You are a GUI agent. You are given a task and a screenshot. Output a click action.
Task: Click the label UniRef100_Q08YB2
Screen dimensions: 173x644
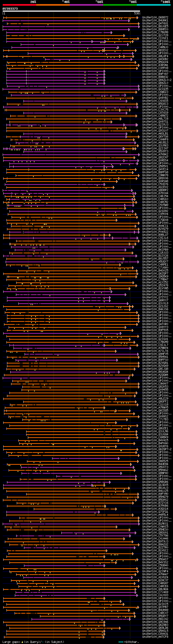(x=155, y=98)
